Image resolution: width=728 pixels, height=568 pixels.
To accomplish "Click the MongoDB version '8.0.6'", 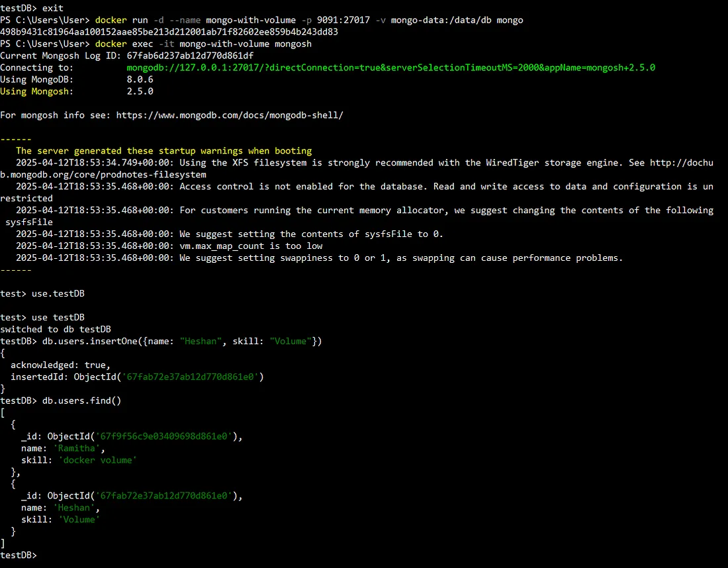I will click(x=140, y=79).
